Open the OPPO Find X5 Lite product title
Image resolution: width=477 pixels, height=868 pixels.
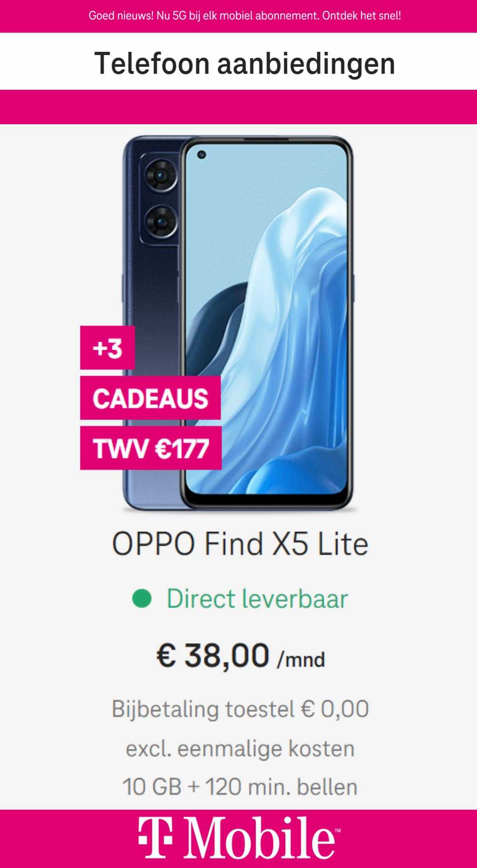pos(240,544)
